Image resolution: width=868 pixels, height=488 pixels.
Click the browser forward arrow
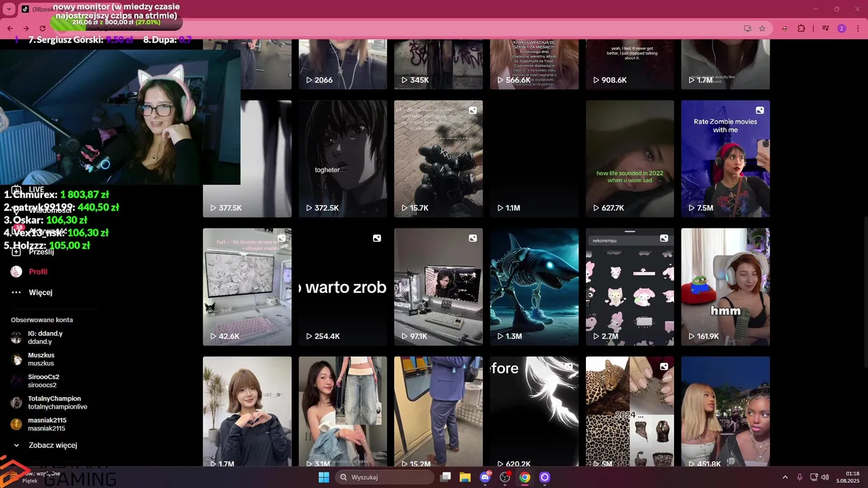26,28
